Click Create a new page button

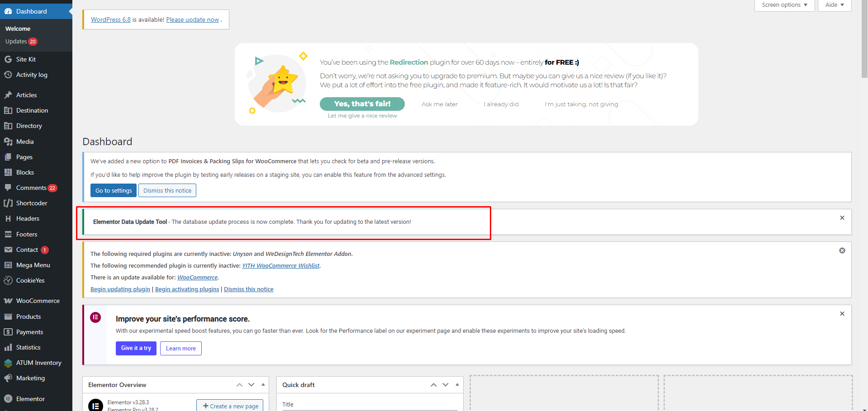pos(230,406)
